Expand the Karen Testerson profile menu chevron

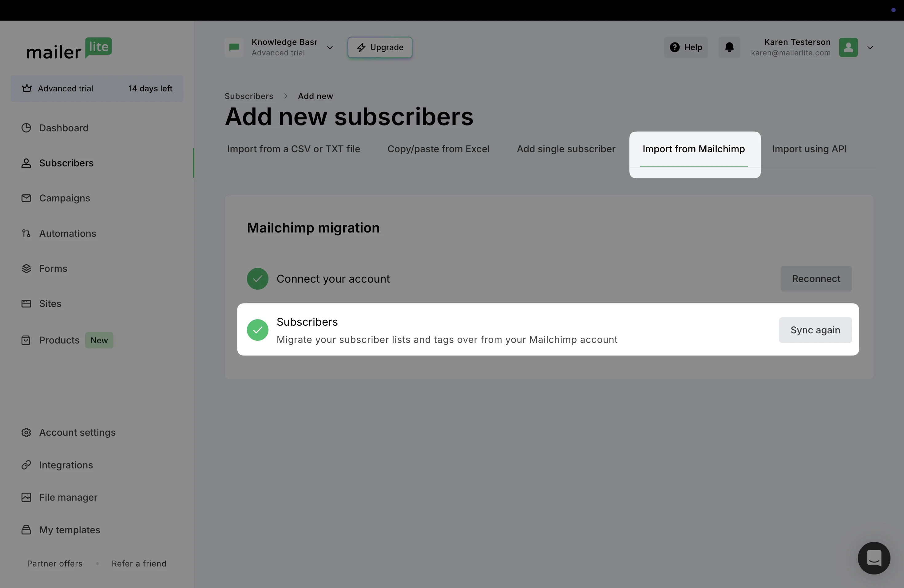tap(870, 47)
